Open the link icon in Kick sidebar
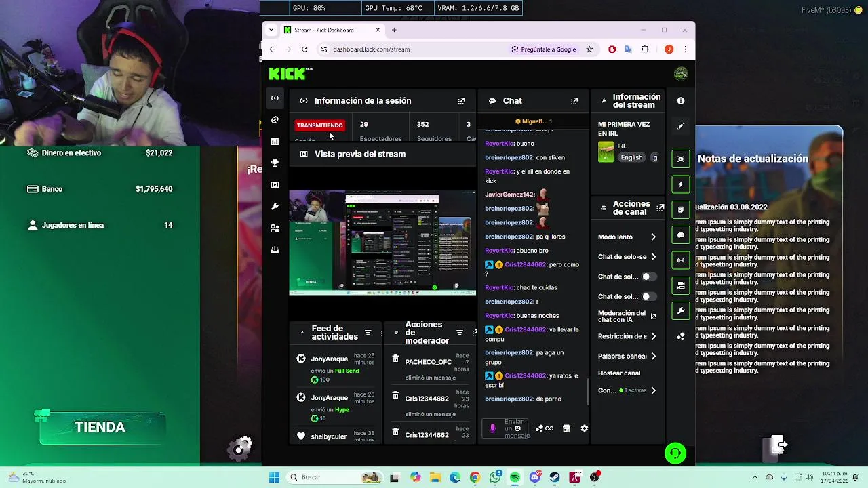 pyautogui.click(x=275, y=120)
